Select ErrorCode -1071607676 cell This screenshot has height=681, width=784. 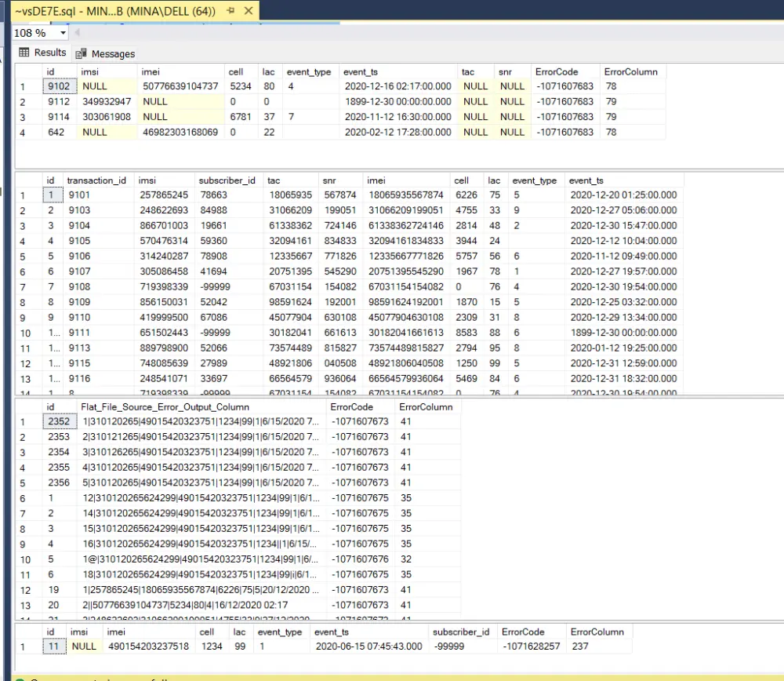pos(360,559)
